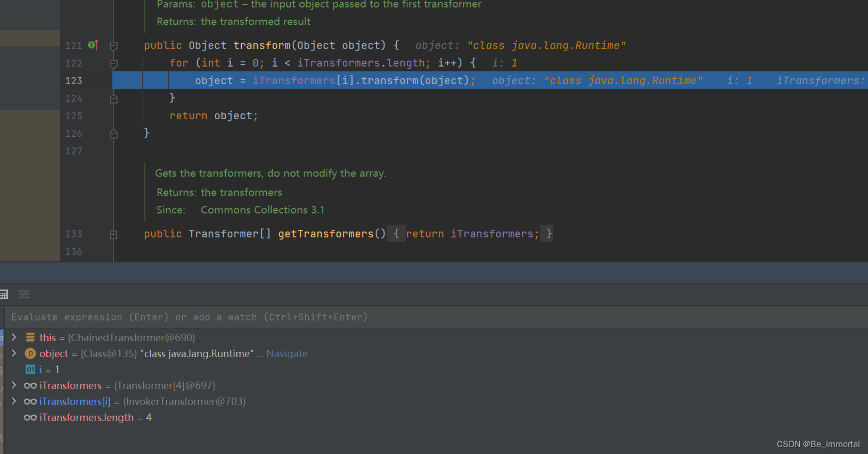The width and height of the screenshot is (868, 454).
Task: Click the fold end marker at line 124
Action: tap(113, 98)
